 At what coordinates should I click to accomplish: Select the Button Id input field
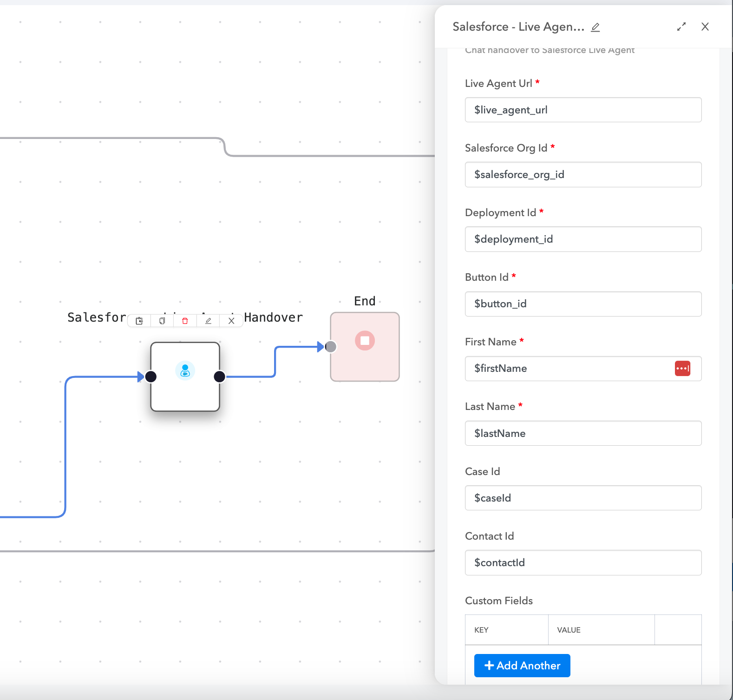click(582, 304)
